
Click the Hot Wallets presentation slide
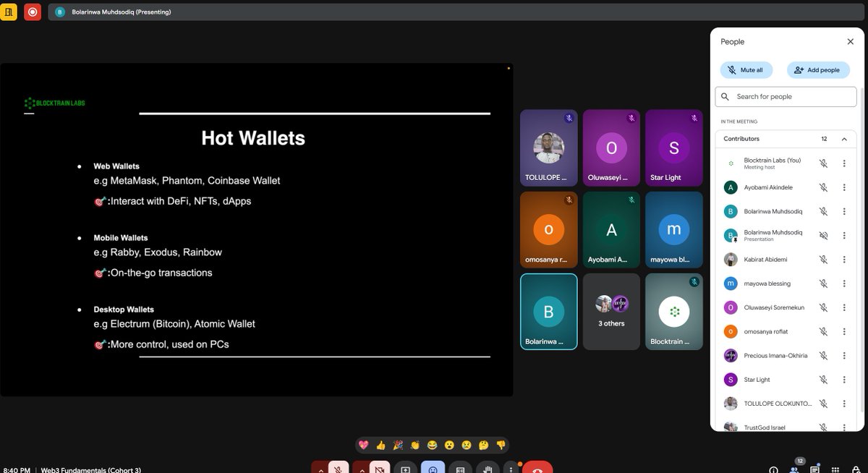pos(257,230)
